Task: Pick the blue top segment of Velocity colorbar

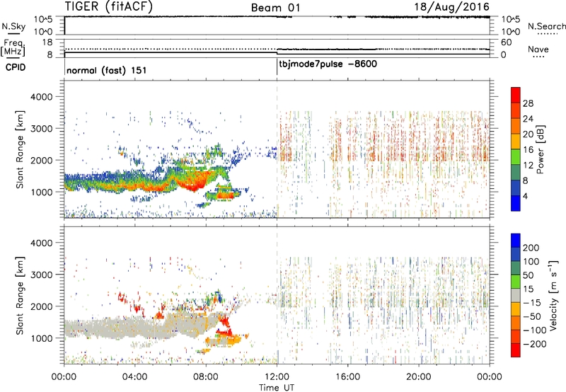Action: pos(516,241)
